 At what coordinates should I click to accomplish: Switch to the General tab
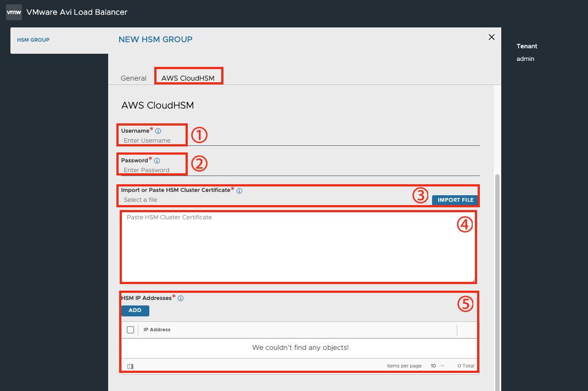click(x=133, y=78)
